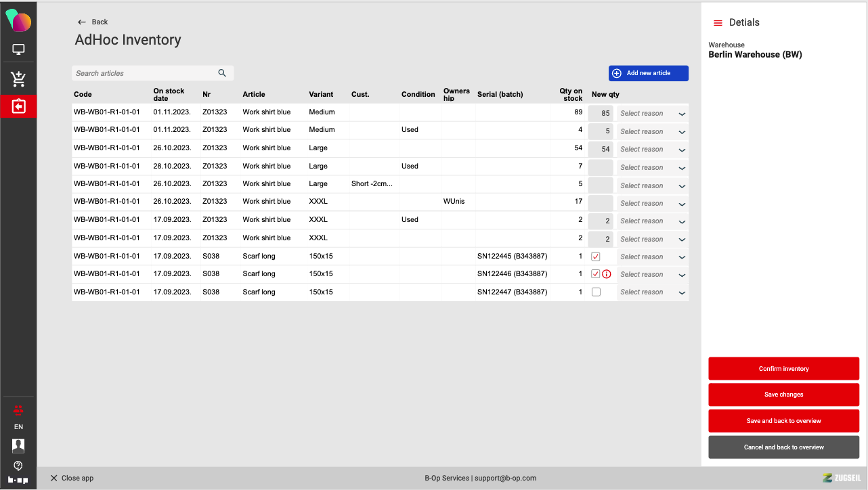The image size is (868, 490).
Task: Uncheck the checkbox for serial SN122446
Action: 596,274
